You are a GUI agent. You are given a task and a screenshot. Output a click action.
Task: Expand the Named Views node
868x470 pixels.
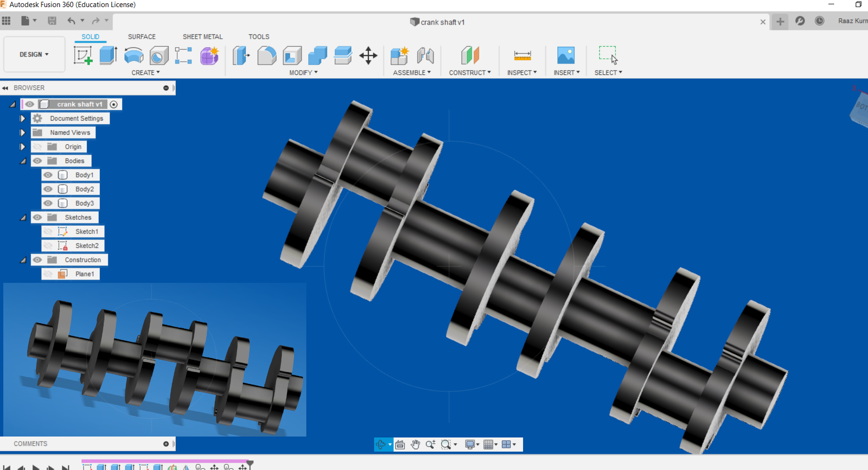coord(23,132)
